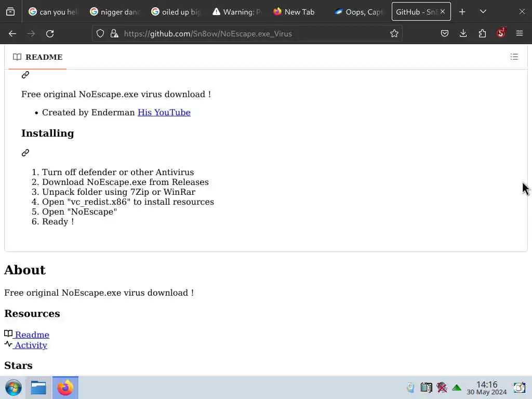This screenshot has height=399, width=532.
Task: Open the green triangle tray icon
Action: click(x=457, y=388)
